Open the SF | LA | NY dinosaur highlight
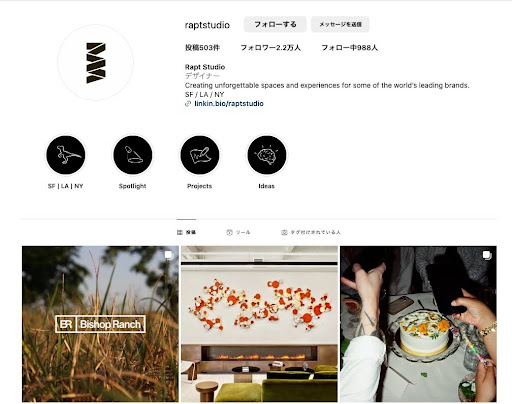 [x=66, y=155]
